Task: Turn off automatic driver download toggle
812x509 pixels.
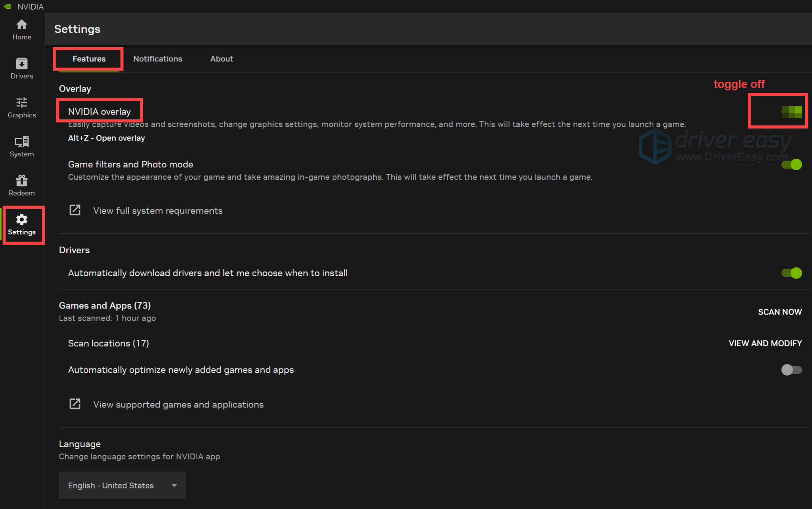Action: click(x=791, y=273)
